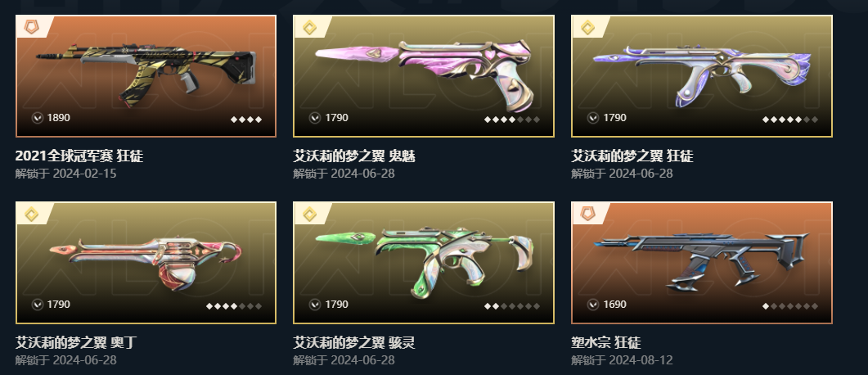Click the title 塑水宗 狂徒
Screen dimensions: 868x375
point(606,343)
